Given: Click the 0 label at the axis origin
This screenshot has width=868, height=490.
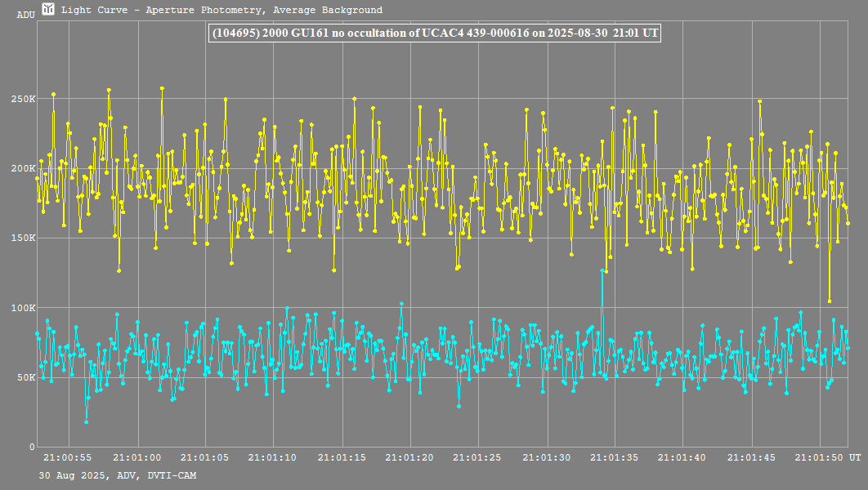Looking at the screenshot, I should click(32, 447).
